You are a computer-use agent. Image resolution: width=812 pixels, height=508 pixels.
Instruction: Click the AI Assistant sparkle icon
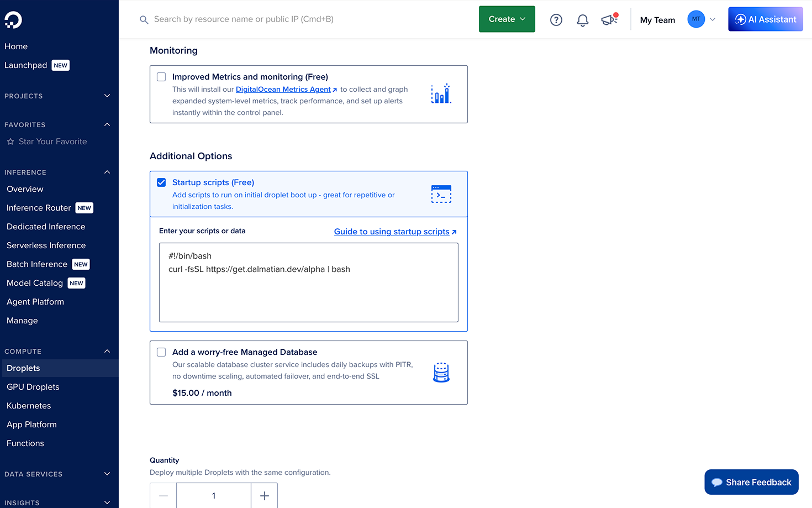741,19
